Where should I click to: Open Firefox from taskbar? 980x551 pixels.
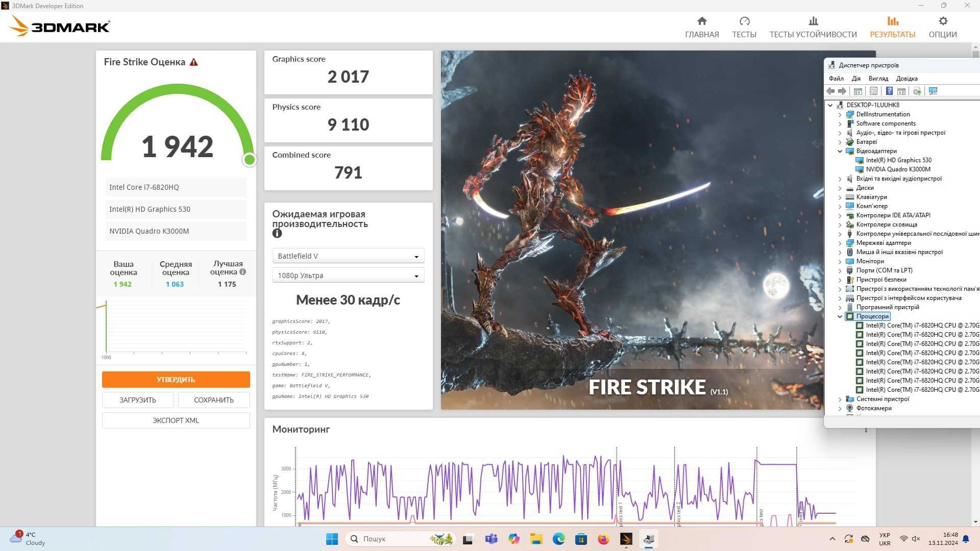pos(603,539)
